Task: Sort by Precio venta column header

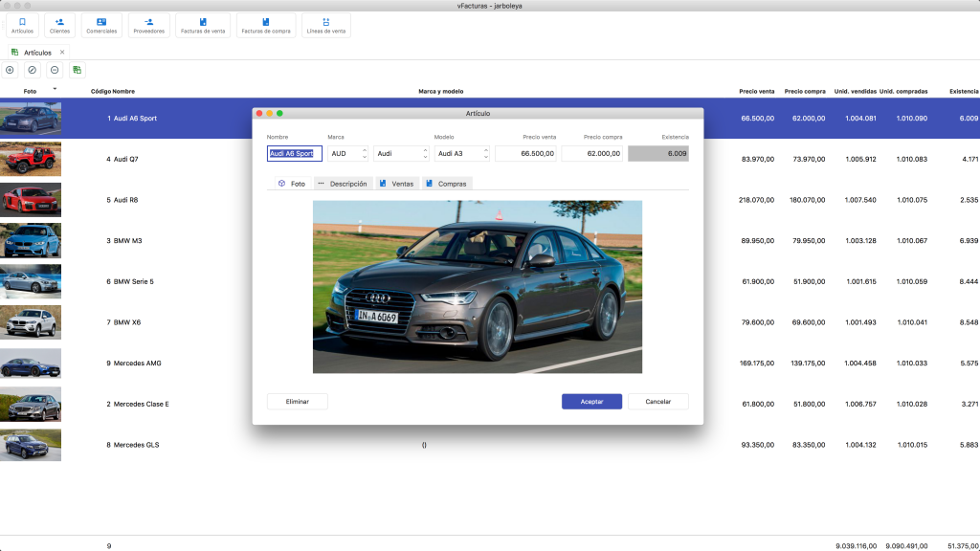Action: click(x=756, y=91)
